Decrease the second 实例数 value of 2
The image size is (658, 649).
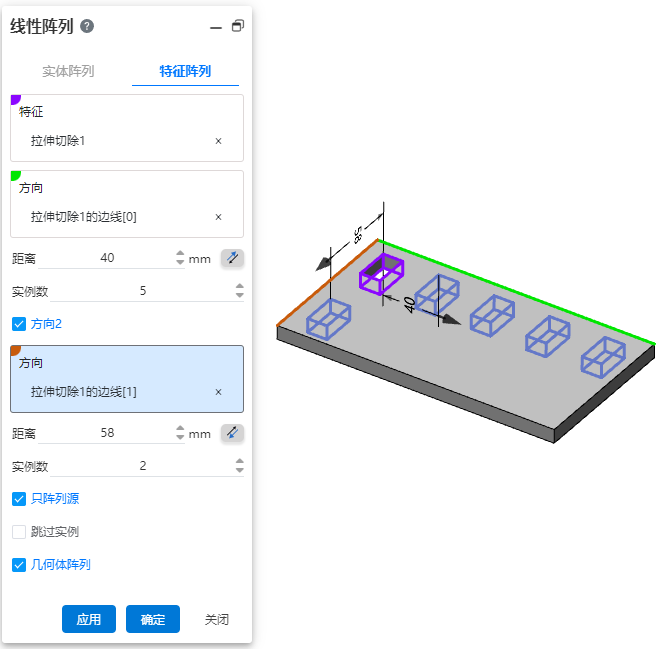tap(240, 470)
